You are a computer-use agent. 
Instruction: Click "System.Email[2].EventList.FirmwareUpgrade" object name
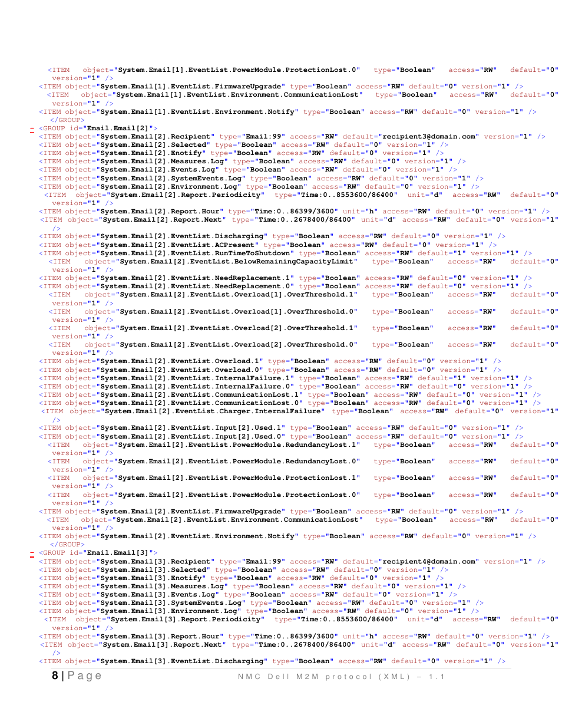pos(191,512)
